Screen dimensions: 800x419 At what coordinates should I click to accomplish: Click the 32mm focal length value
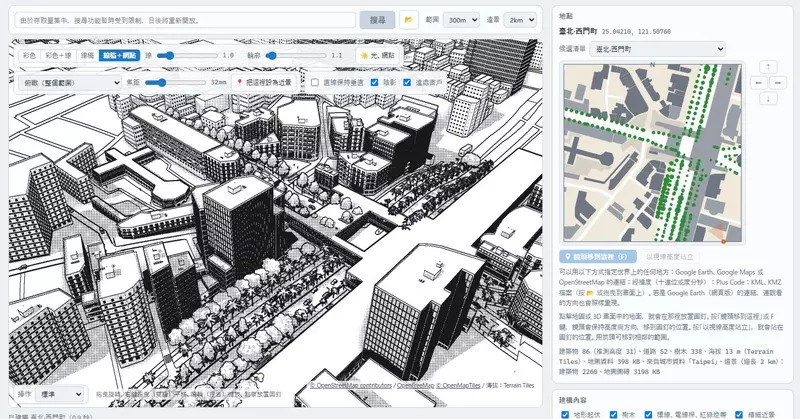click(218, 82)
